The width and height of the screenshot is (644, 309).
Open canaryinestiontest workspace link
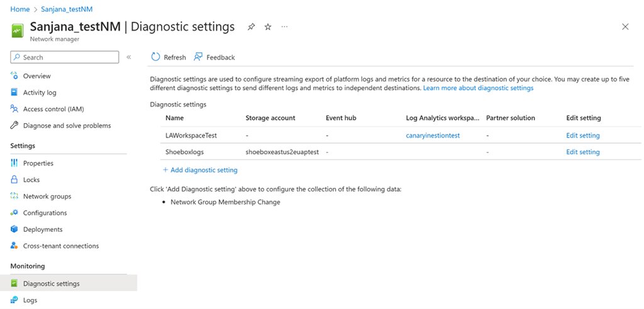click(x=433, y=136)
